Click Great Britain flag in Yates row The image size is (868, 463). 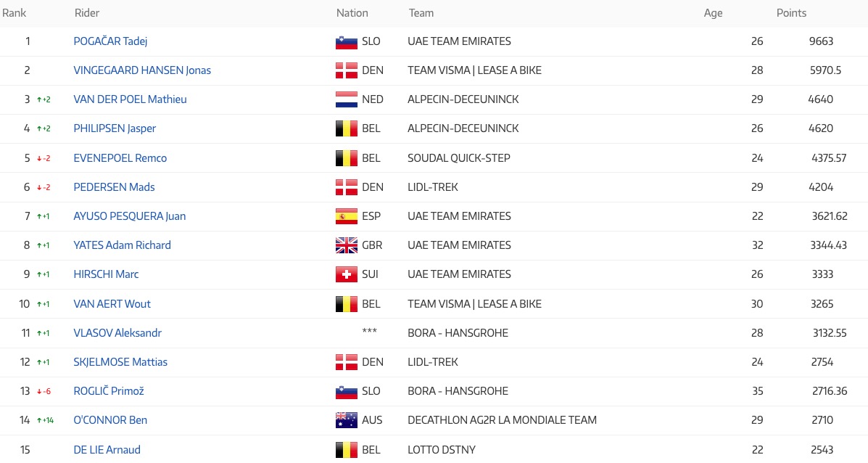(346, 245)
